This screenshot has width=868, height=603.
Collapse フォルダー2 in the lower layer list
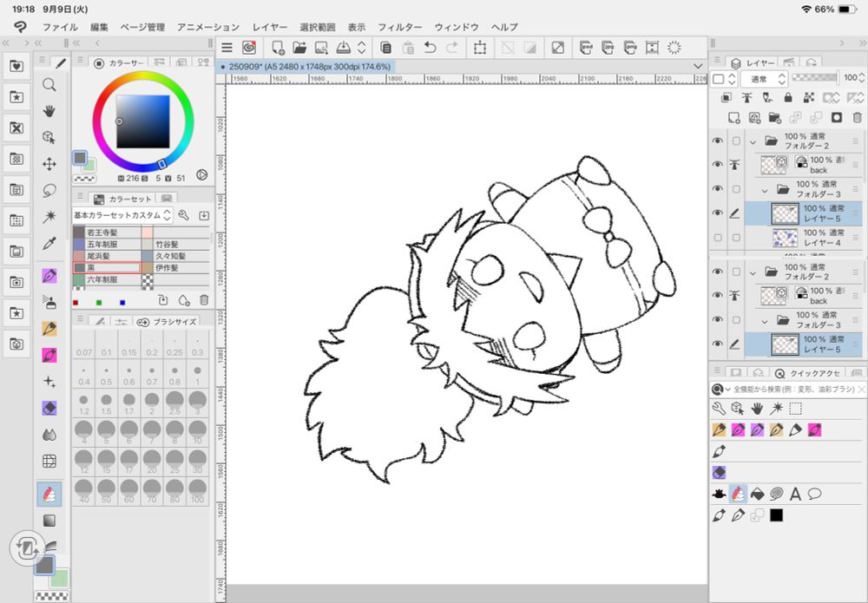[x=753, y=272]
